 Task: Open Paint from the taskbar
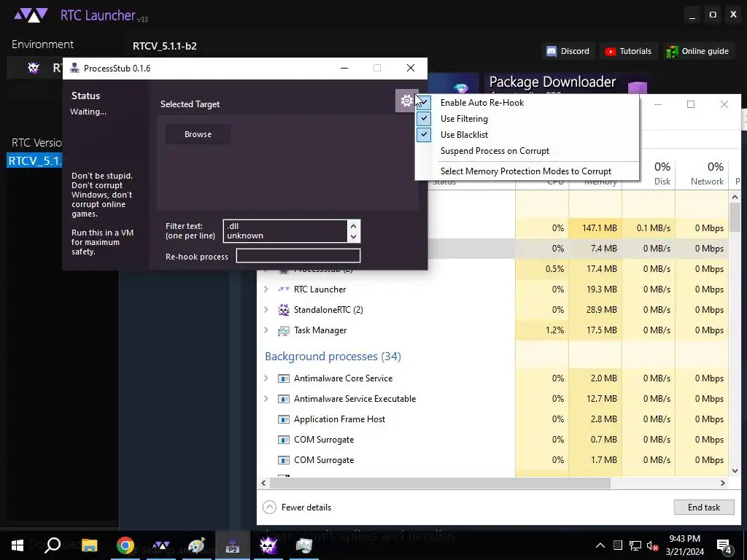point(196,545)
